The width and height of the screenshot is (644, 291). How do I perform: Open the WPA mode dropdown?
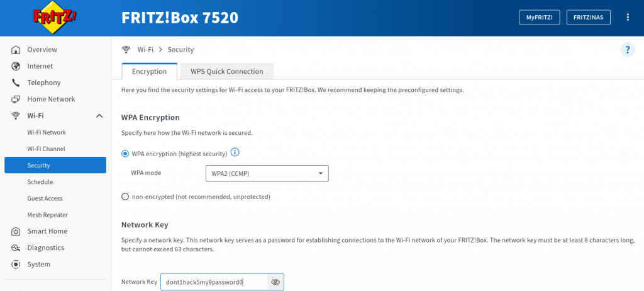(267, 173)
